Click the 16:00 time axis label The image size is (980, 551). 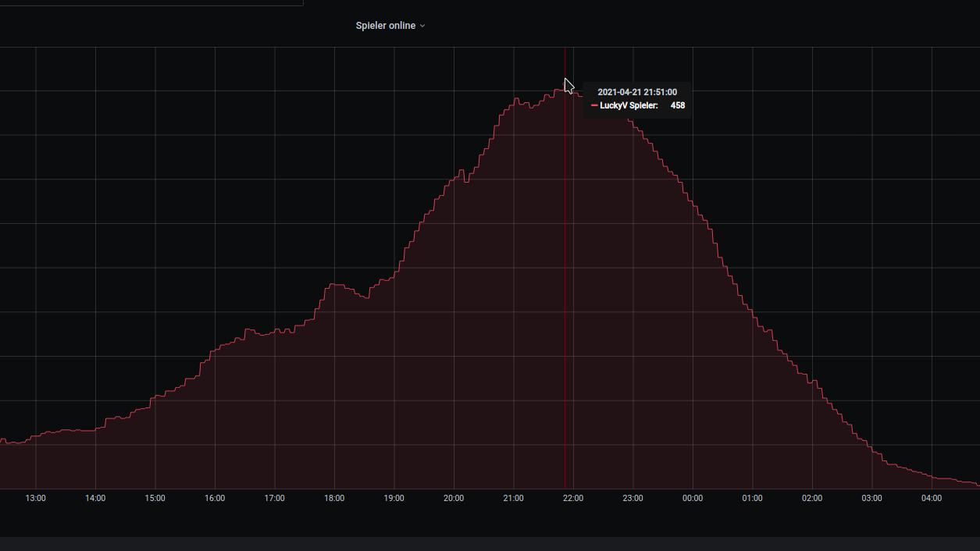tap(215, 498)
